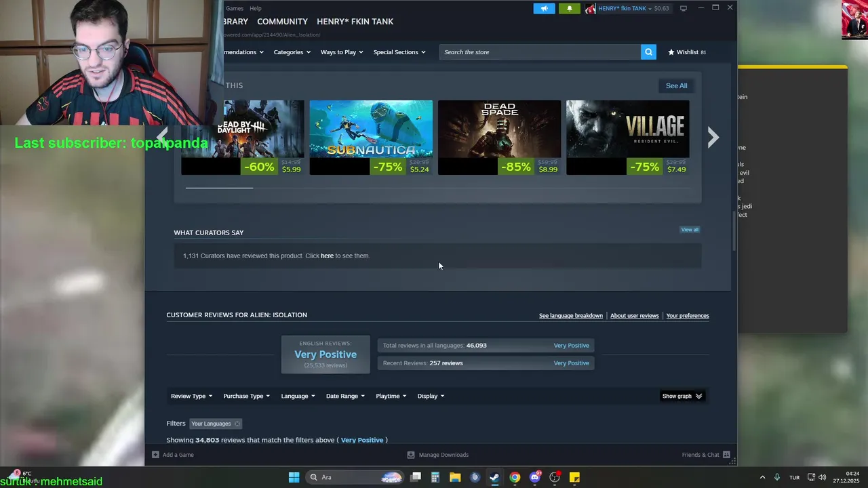
Task: Open the Review Type filter dropdown
Action: pos(191,396)
